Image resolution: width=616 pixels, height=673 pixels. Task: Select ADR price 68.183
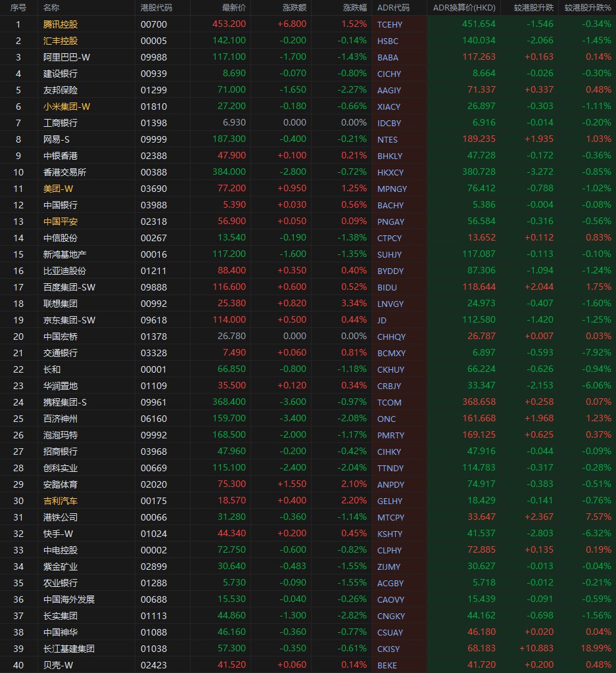[x=481, y=647]
